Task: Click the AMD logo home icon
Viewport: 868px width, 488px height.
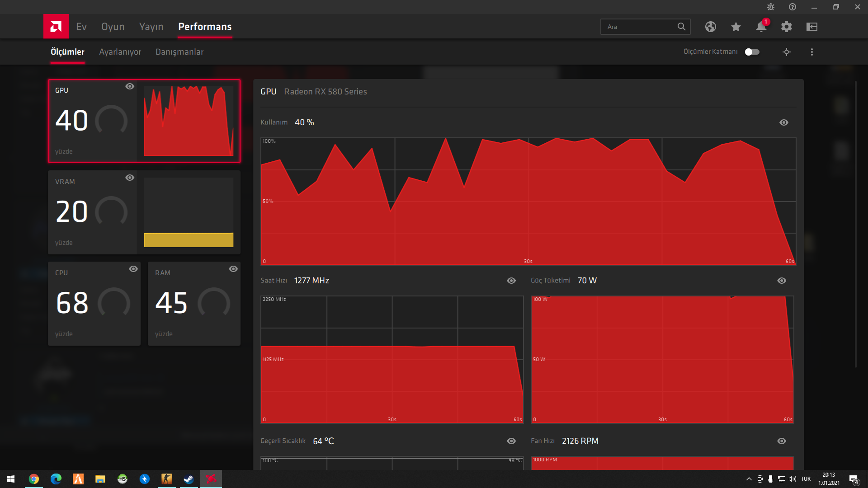Action: point(56,27)
